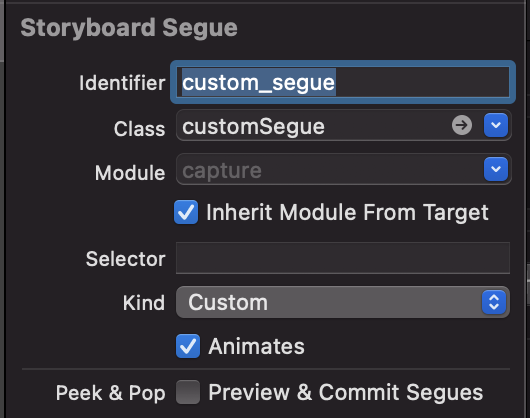Viewport: 530px width, 418px height.
Task: Click the Inherit Module From Target label
Action: [347, 213]
